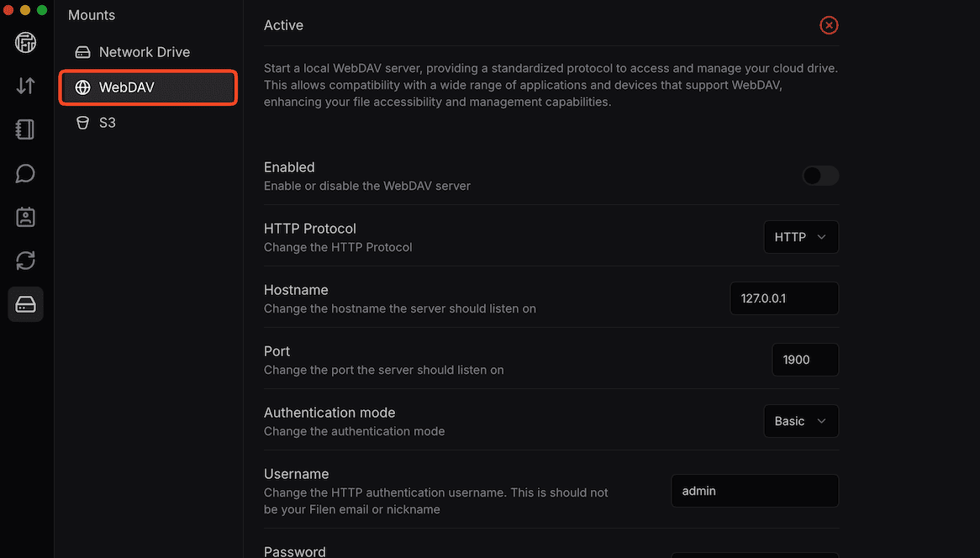Select the Mounts drive icon in sidebar
This screenshot has height=558, width=980.
pos(25,304)
